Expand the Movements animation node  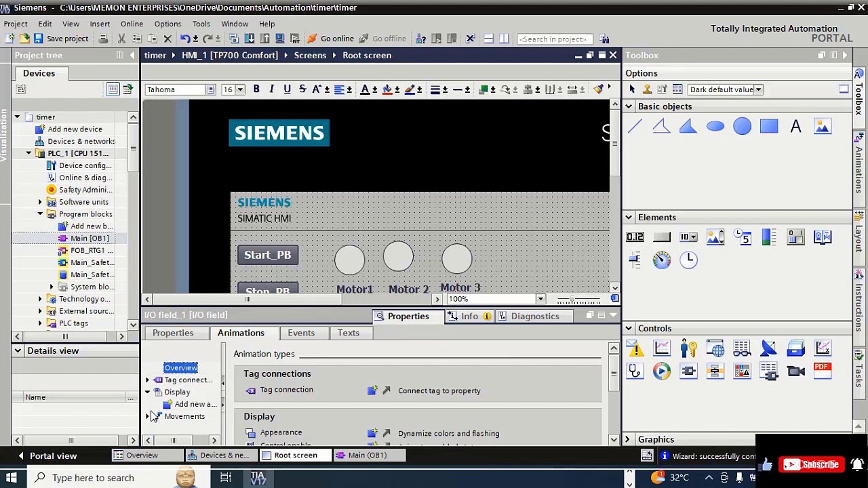pos(148,416)
